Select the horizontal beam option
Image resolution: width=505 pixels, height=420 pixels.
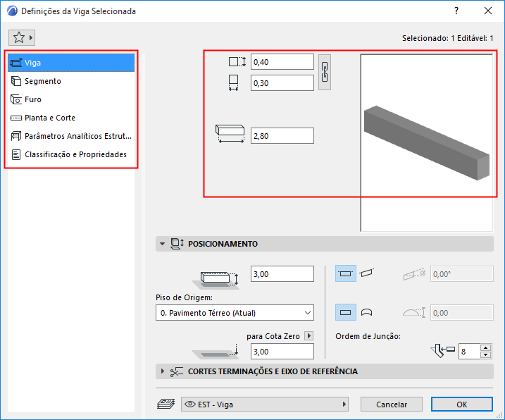coord(346,273)
